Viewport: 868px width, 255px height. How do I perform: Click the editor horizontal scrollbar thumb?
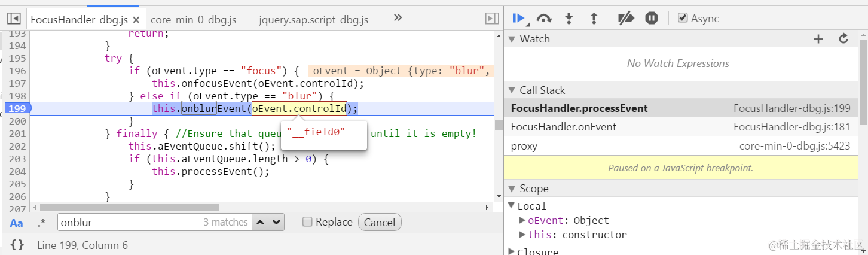(x=130, y=207)
